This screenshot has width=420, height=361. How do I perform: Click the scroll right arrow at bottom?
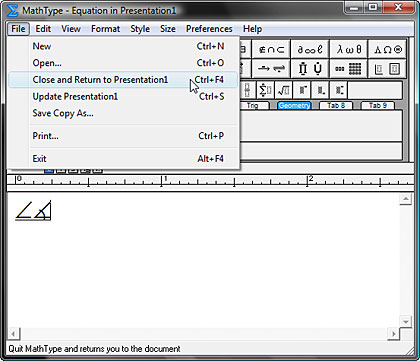[394, 334]
